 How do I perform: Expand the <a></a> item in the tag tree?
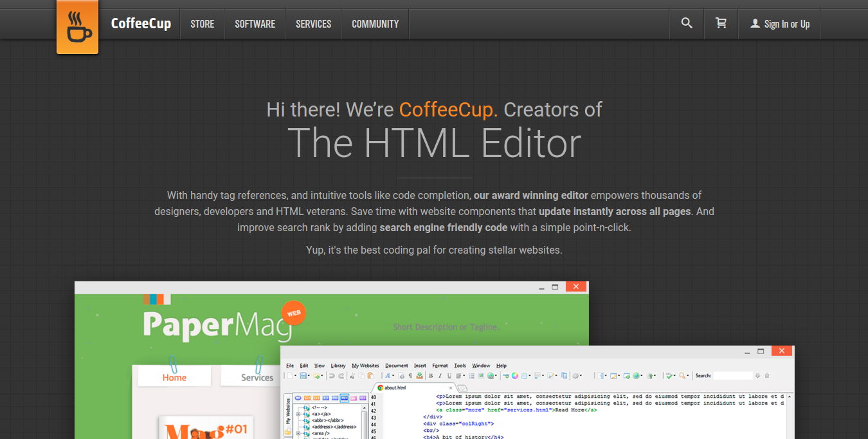298,413
